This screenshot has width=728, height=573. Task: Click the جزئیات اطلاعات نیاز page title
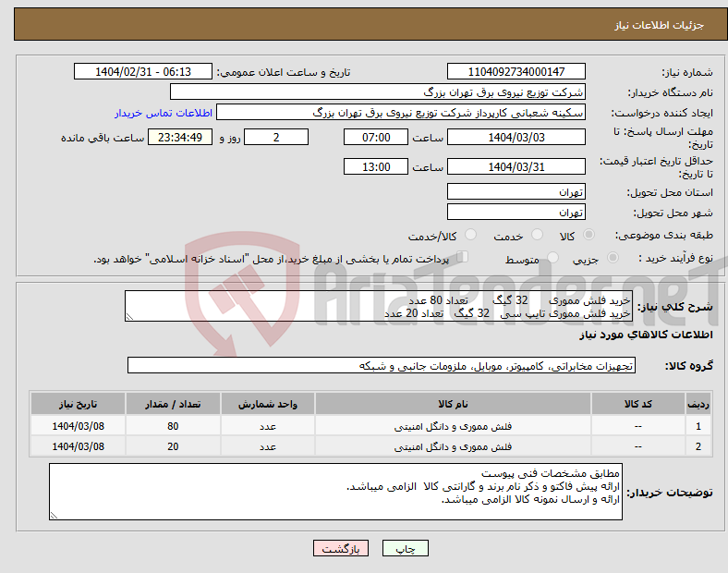[660, 25]
